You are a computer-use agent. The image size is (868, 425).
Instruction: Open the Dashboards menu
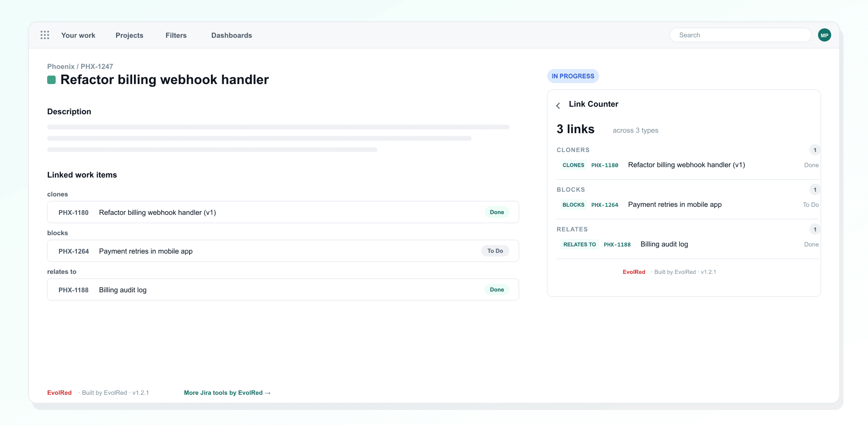232,35
